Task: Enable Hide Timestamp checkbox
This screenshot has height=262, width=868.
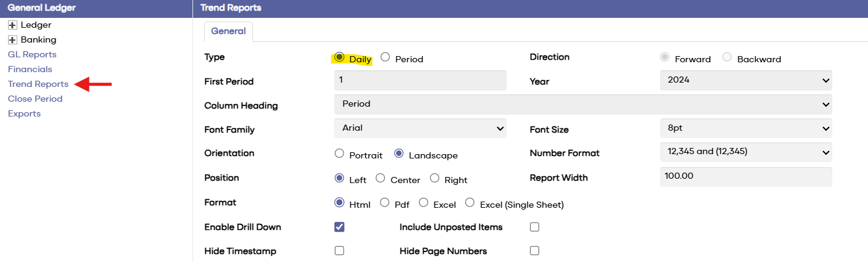Action: pos(339,251)
